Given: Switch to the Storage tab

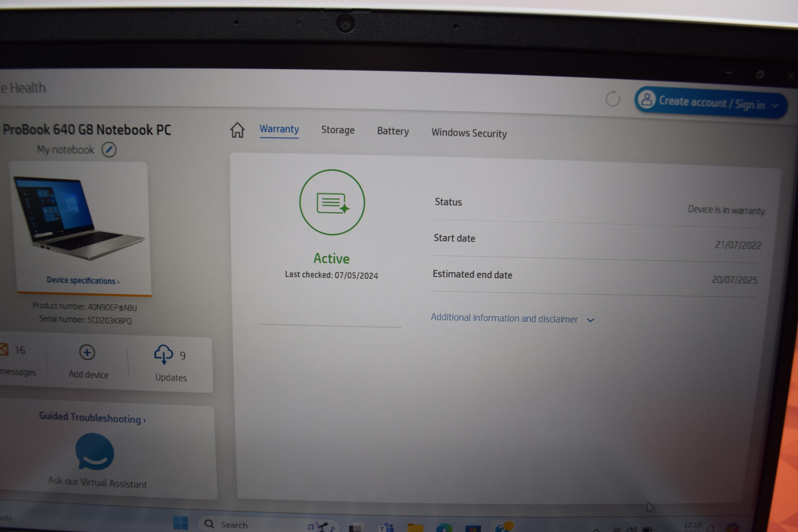Looking at the screenshot, I should coord(338,130).
